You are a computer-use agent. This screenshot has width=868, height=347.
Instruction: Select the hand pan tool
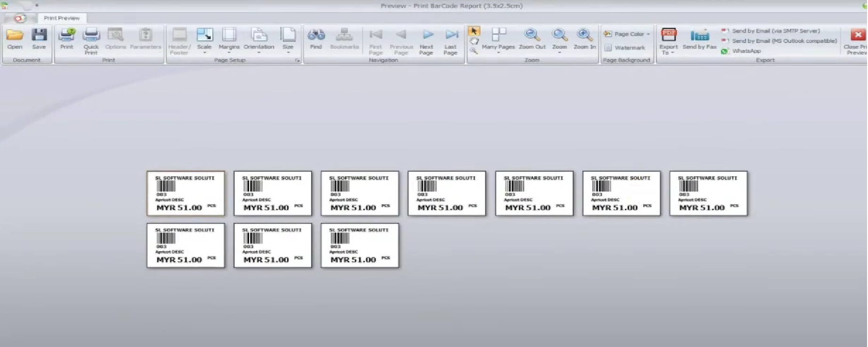click(x=474, y=41)
